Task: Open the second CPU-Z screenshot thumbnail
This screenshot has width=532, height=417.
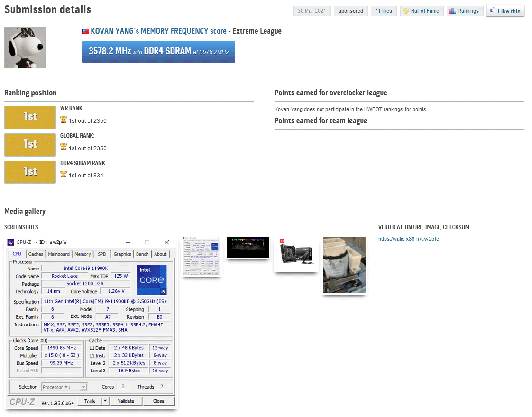Action: tap(202, 256)
